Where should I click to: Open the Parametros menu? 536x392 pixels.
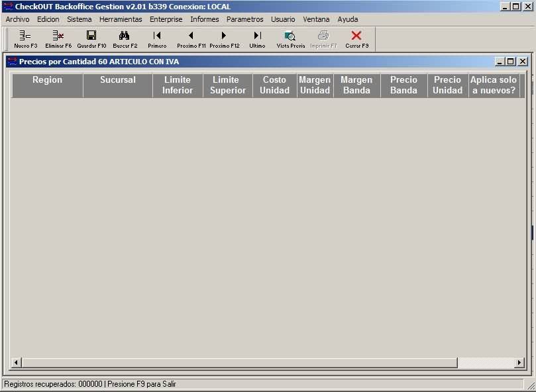[244, 19]
